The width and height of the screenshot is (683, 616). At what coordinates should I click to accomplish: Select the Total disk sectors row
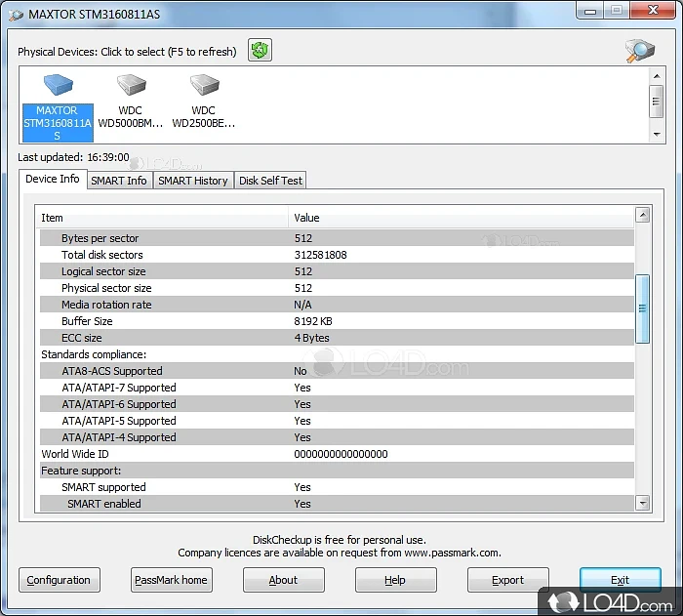pos(337,255)
